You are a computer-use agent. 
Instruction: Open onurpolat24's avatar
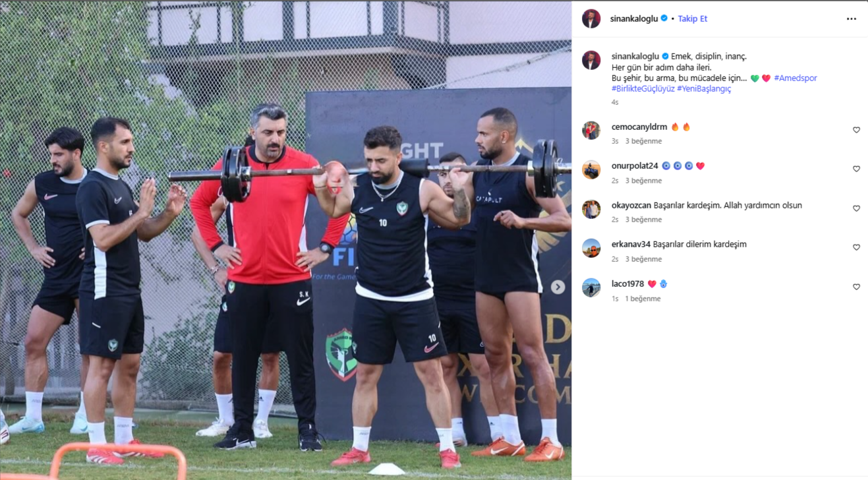pyautogui.click(x=591, y=169)
